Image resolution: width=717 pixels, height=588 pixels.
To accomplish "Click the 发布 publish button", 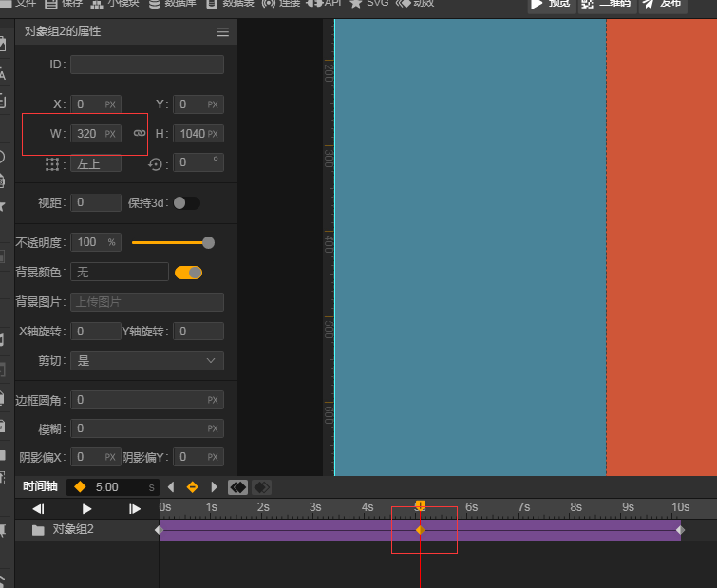I will click(662, 4).
